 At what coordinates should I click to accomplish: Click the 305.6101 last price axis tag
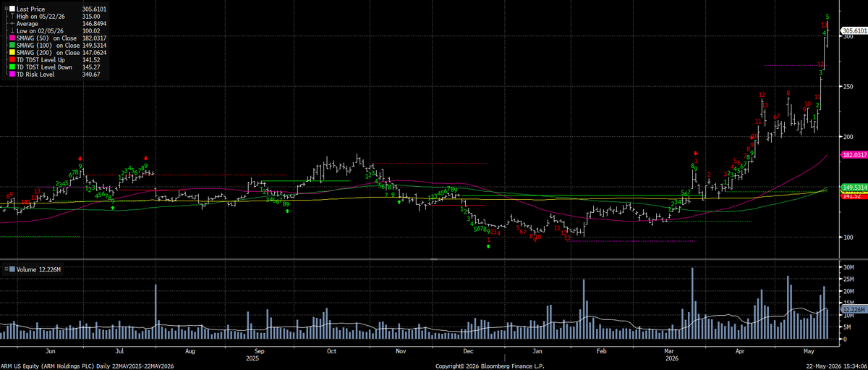tap(854, 31)
